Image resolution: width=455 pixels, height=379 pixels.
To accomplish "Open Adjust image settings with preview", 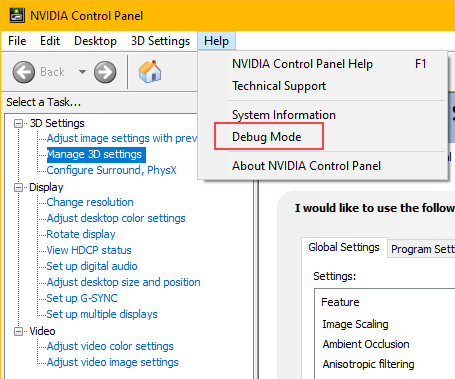I will (x=122, y=138).
